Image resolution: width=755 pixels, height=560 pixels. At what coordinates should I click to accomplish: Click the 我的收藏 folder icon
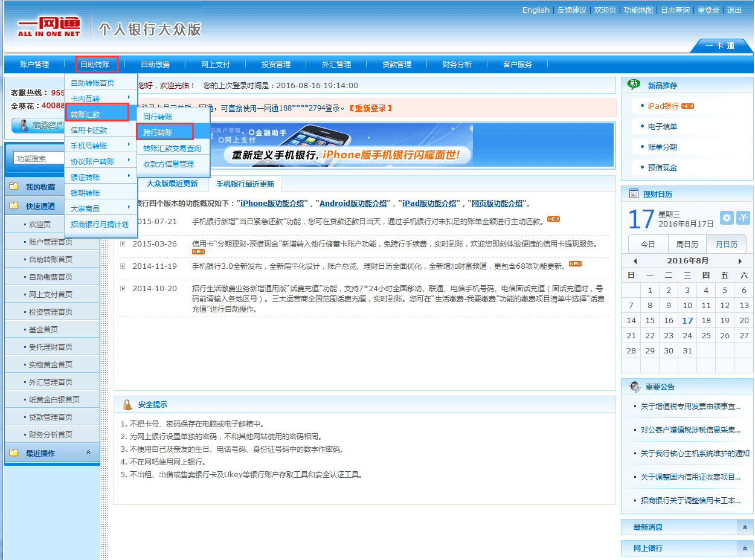(x=14, y=187)
